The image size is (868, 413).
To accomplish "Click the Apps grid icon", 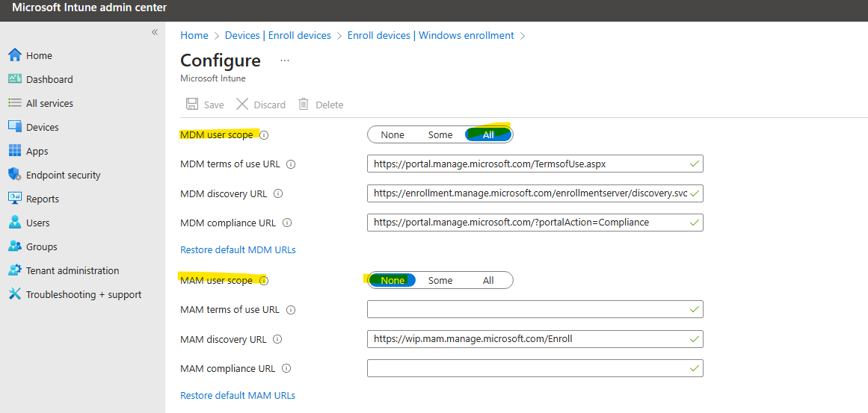I will coord(15,151).
